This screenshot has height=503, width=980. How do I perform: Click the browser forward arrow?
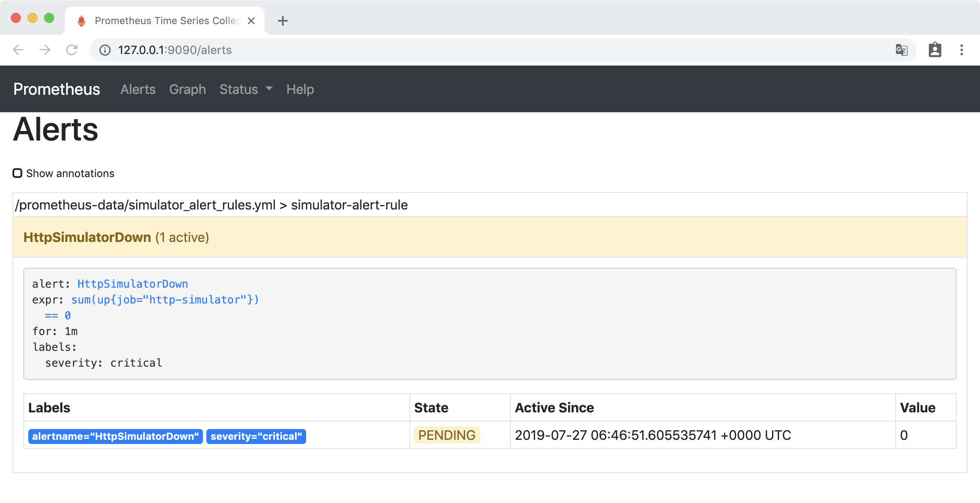pyautogui.click(x=45, y=50)
